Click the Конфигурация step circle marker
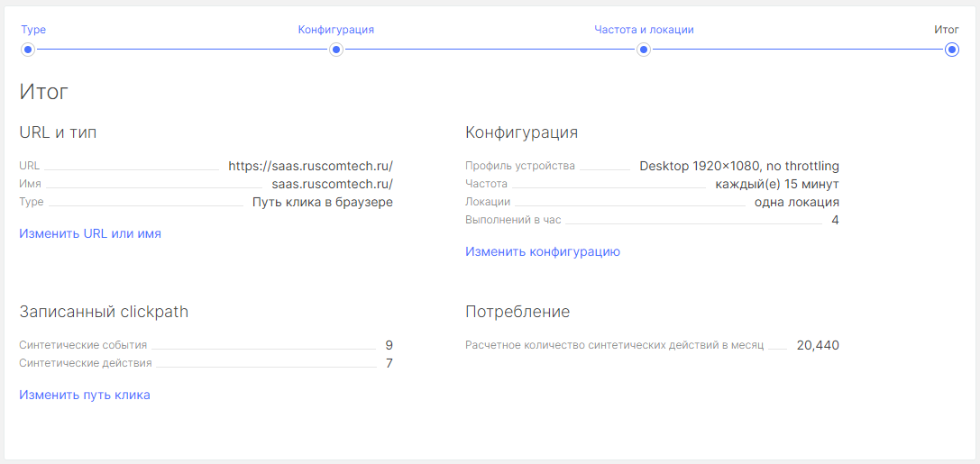Image resolution: width=980 pixels, height=464 pixels. click(x=336, y=50)
